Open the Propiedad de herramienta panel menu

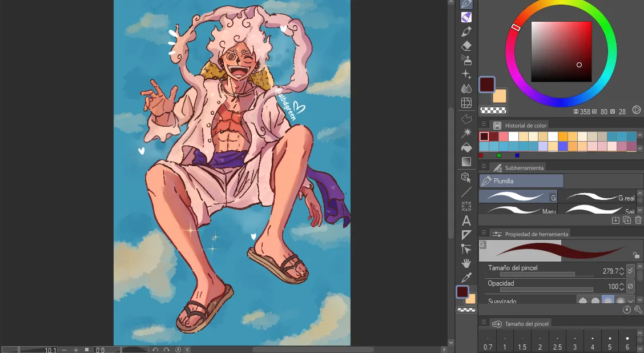(x=484, y=232)
